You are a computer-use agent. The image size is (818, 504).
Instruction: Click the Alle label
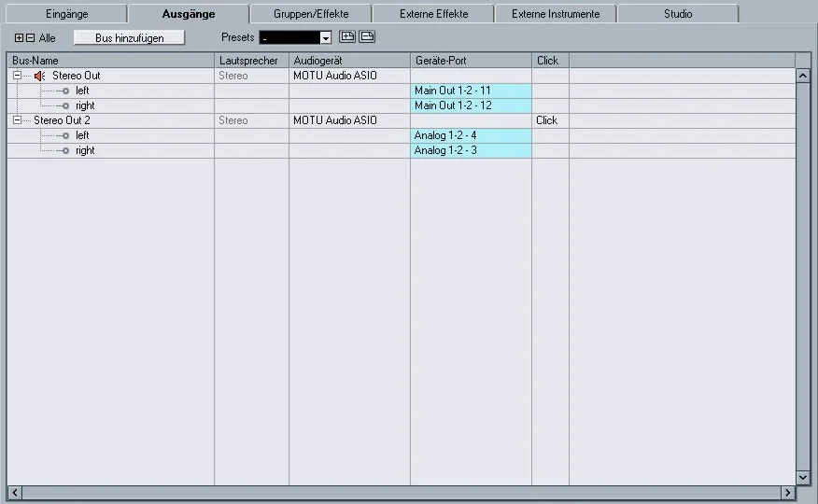[x=47, y=38]
